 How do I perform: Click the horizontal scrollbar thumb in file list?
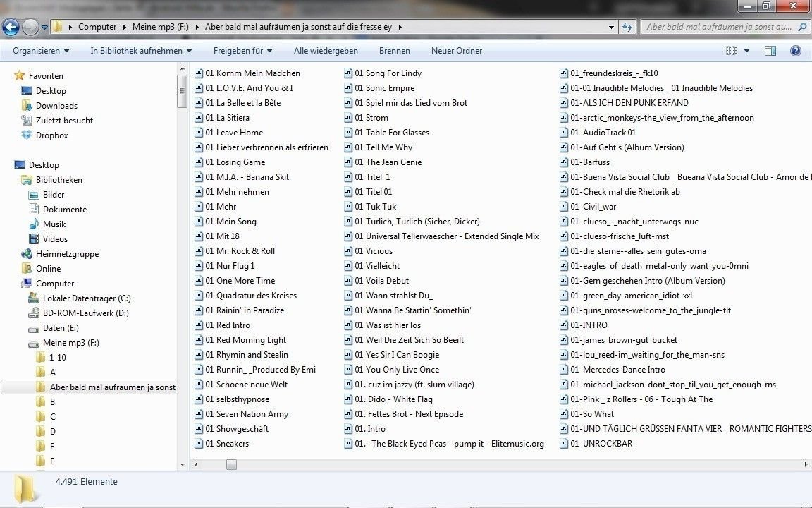pyautogui.click(x=231, y=464)
